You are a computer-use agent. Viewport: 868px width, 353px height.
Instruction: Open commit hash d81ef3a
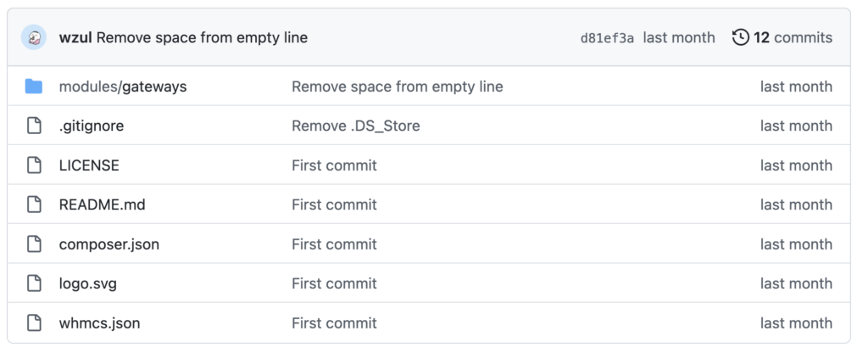click(607, 38)
